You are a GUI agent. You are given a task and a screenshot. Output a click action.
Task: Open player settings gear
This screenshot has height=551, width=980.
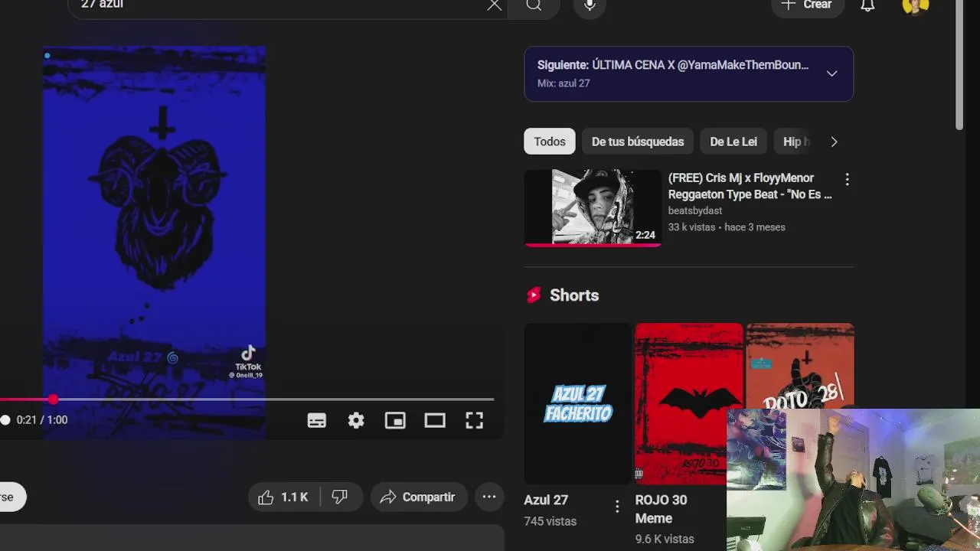[356, 420]
